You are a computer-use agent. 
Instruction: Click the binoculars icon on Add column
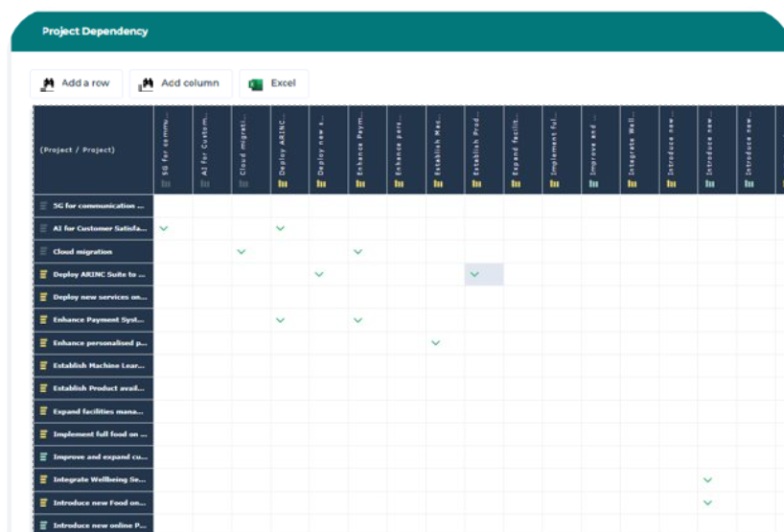coord(147,84)
